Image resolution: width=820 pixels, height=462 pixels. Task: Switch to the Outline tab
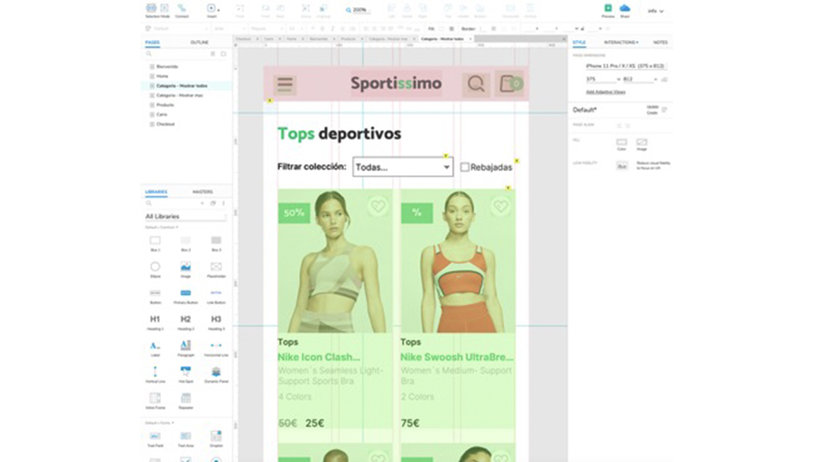(x=200, y=42)
